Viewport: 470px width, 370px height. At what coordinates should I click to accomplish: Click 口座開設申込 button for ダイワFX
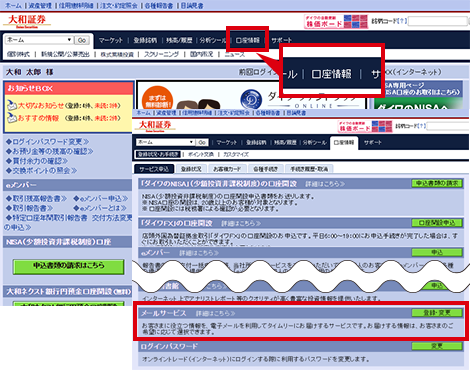click(x=437, y=223)
